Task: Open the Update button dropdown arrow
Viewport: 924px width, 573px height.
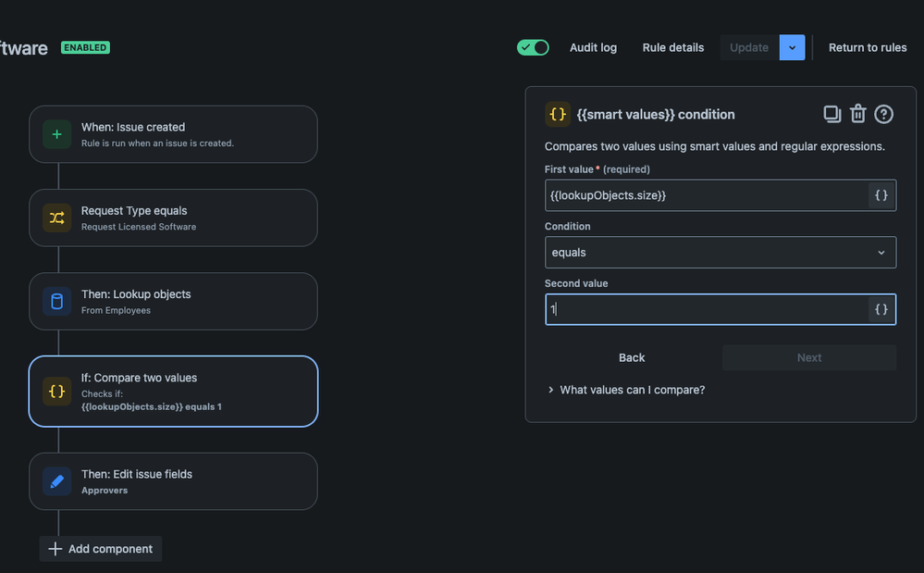Action: tap(793, 47)
